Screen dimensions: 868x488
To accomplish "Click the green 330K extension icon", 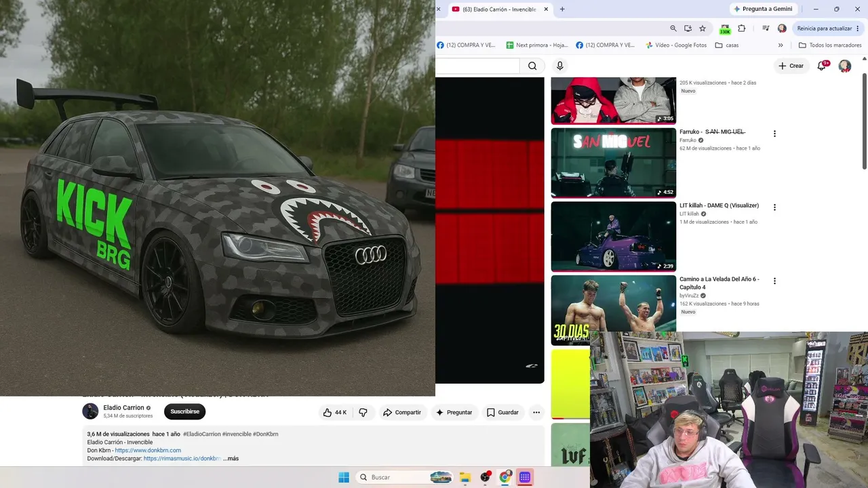I will pyautogui.click(x=725, y=29).
